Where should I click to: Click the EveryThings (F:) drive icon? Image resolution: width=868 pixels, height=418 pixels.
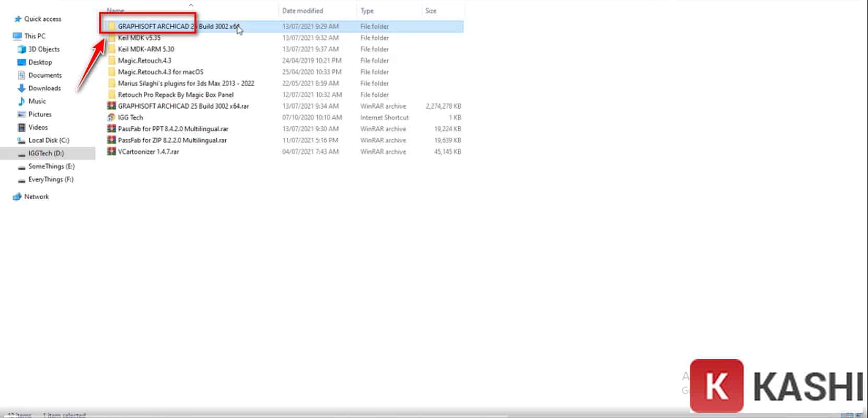pyautogui.click(x=22, y=180)
